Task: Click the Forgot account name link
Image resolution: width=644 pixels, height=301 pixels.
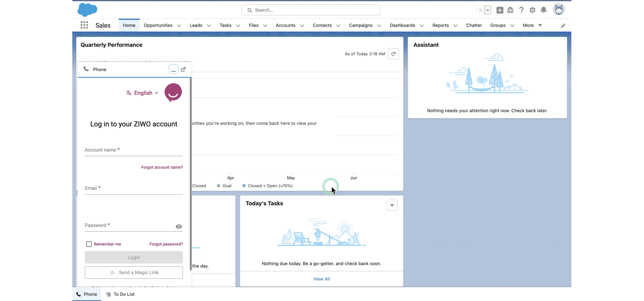Action: pyautogui.click(x=162, y=167)
